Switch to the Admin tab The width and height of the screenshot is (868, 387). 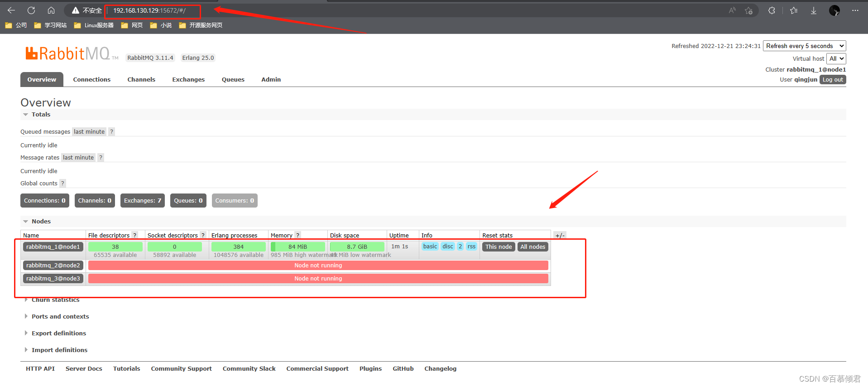[271, 79]
